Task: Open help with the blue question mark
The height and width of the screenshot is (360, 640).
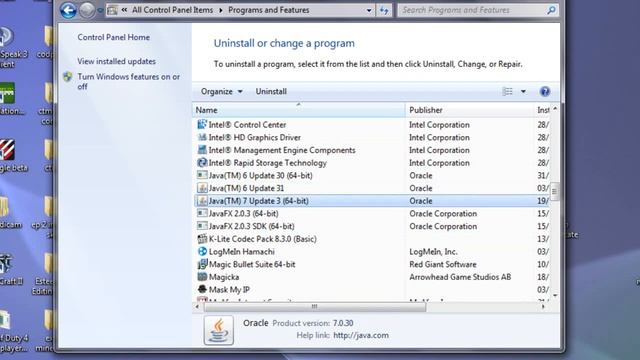Action: point(544,91)
